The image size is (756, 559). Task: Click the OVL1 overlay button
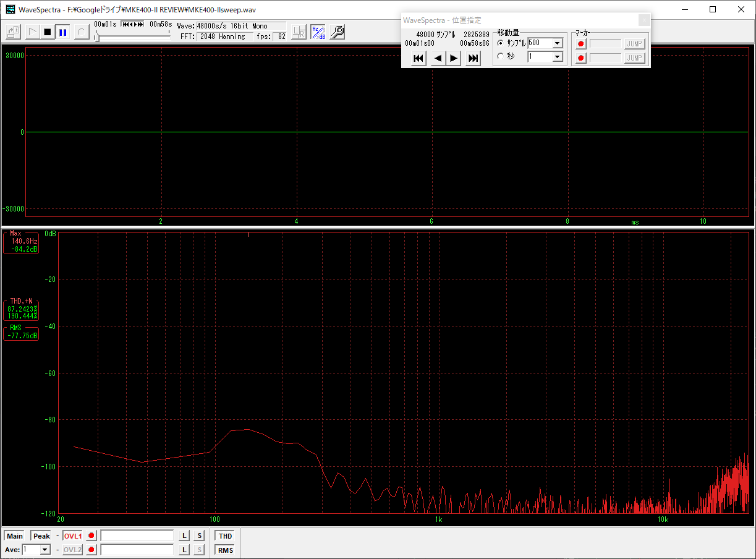point(72,536)
